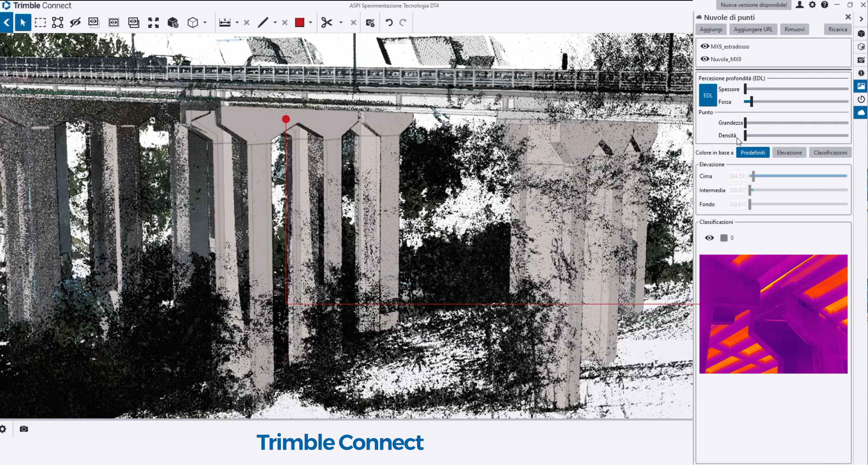The image size is (868, 465).
Task: Toggle the point cloud sidebar panel
Action: [861, 113]
